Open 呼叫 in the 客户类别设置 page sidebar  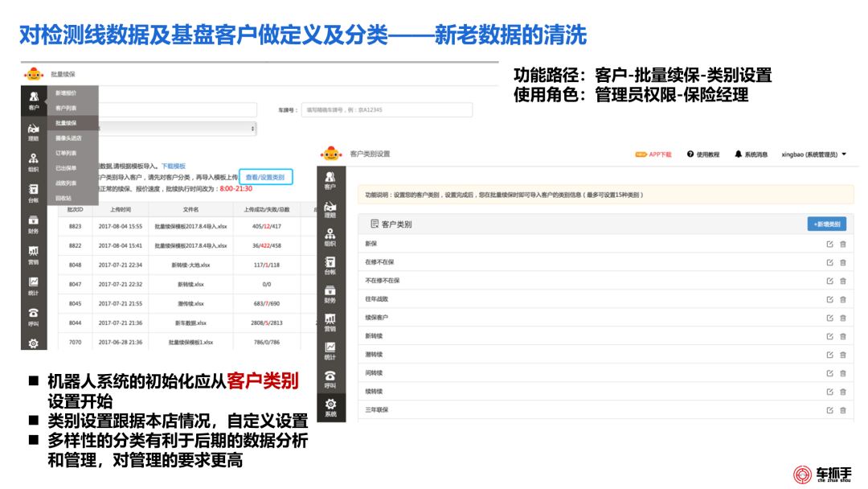[x=330, y=380]
